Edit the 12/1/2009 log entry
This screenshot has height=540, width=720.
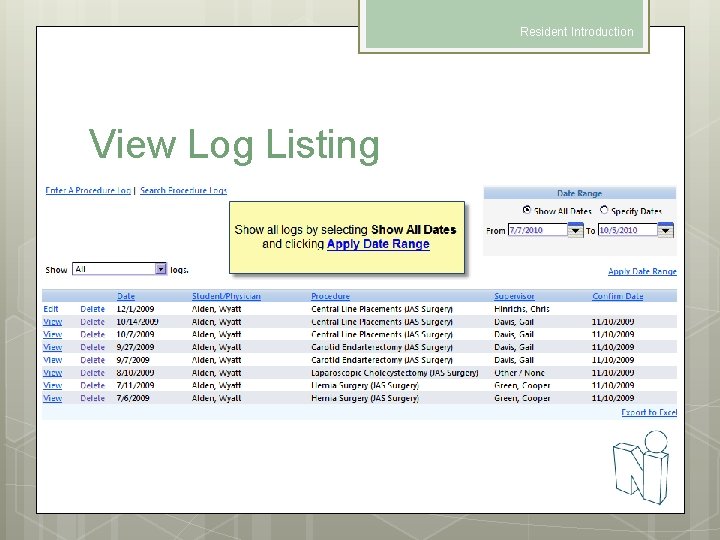coord(51,309)
